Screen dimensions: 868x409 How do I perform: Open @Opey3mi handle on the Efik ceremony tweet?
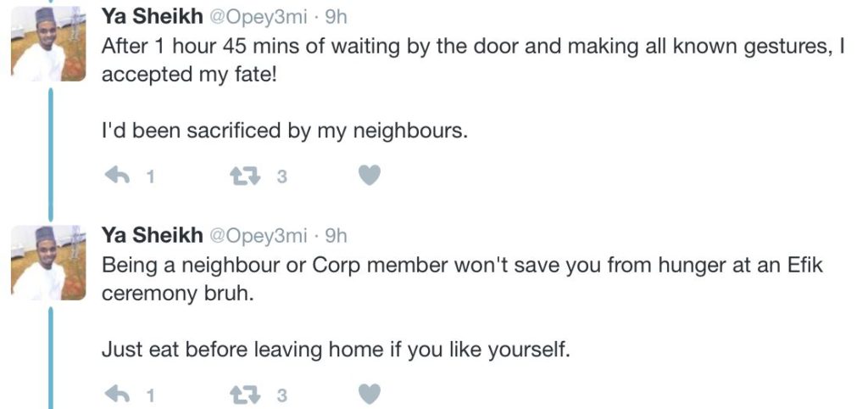(258, 235)
